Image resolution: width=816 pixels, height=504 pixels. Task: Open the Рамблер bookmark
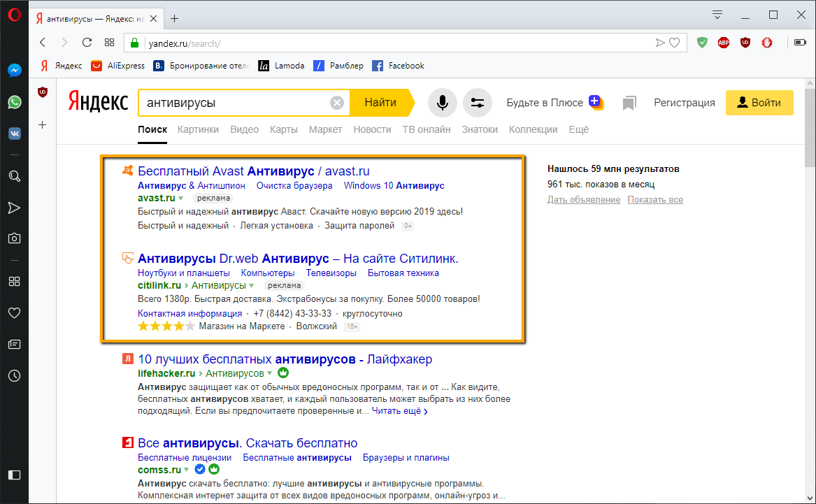(338, 66)
